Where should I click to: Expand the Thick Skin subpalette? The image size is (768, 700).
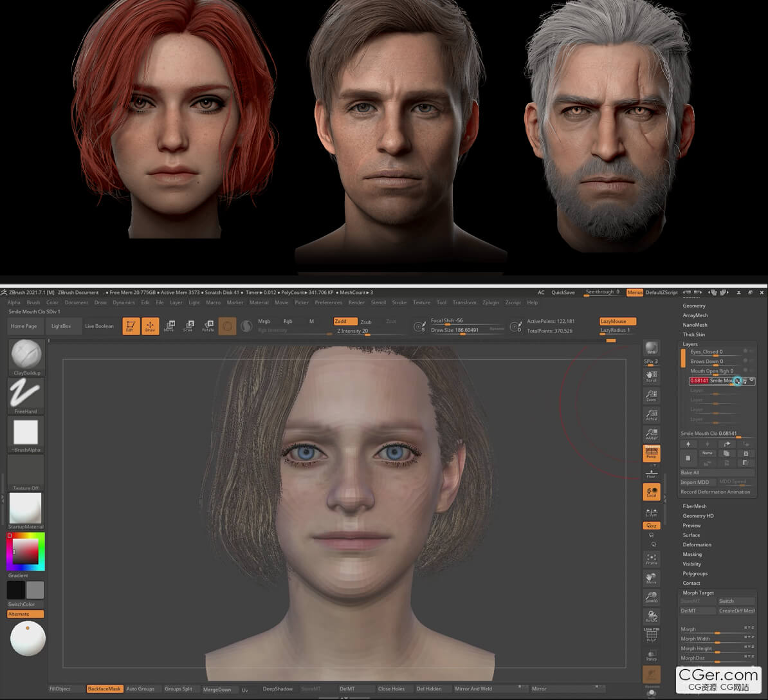(x=693, y=335)
